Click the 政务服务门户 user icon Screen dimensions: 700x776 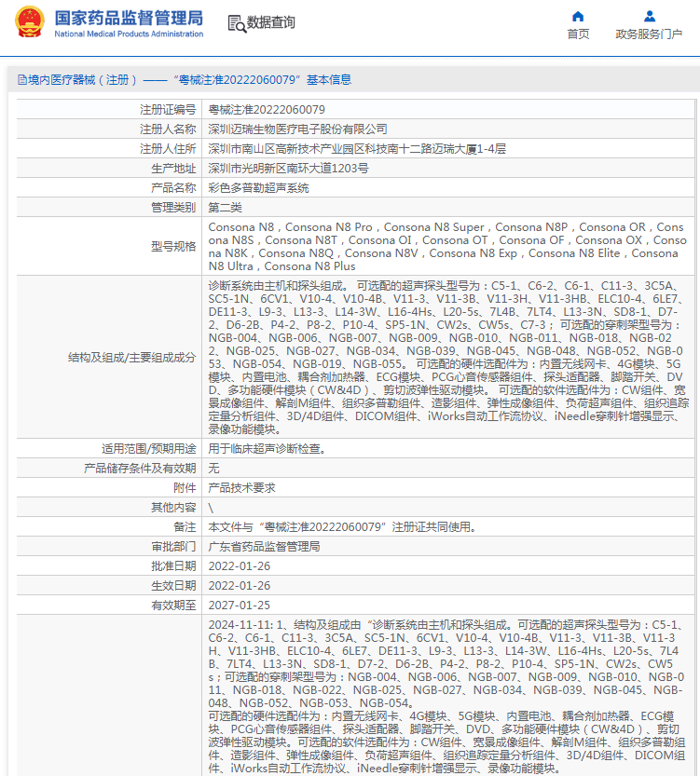[650, 17]
